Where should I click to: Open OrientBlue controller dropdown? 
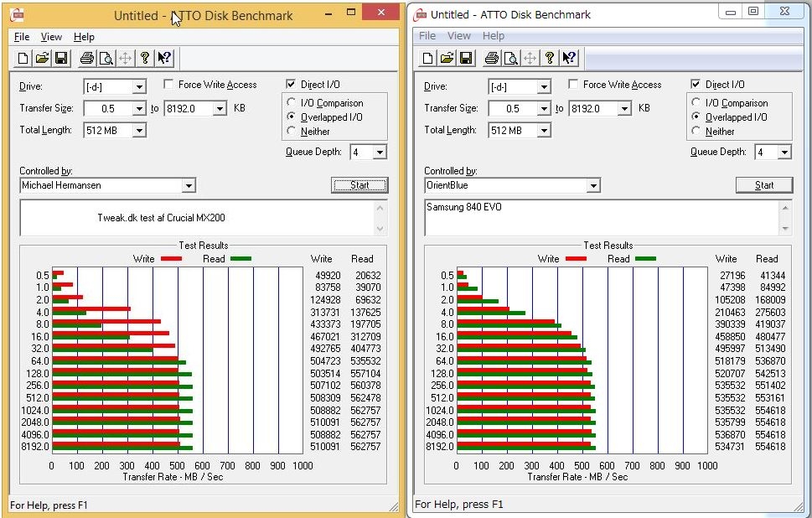pyautogui.click(x=593, y=185)
